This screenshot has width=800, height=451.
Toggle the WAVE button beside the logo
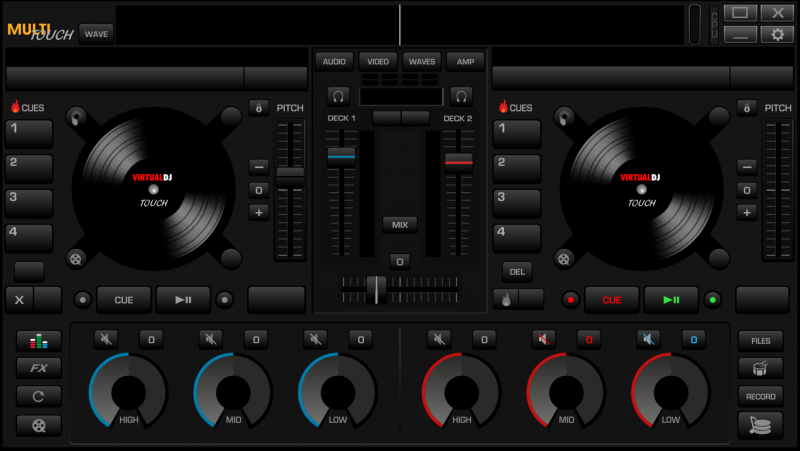96,34
